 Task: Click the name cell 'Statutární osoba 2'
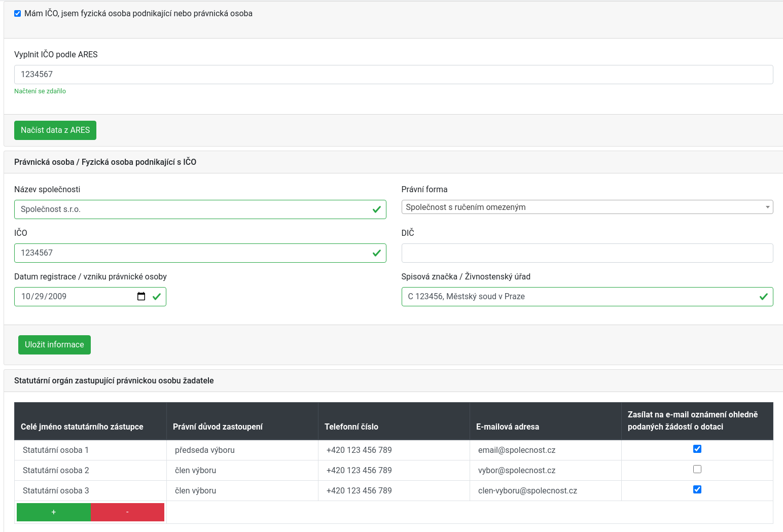click(56, 471)
